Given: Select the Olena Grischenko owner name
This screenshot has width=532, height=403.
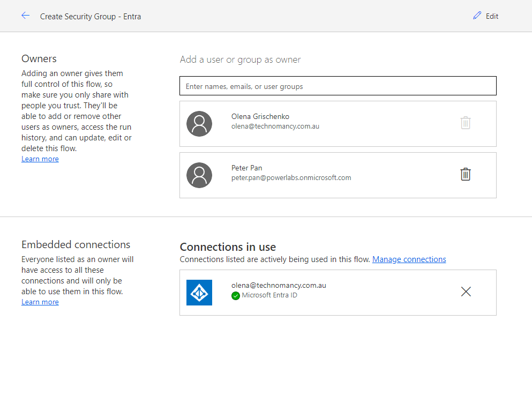Looking at the screenshot, I should tap(260, 116).
